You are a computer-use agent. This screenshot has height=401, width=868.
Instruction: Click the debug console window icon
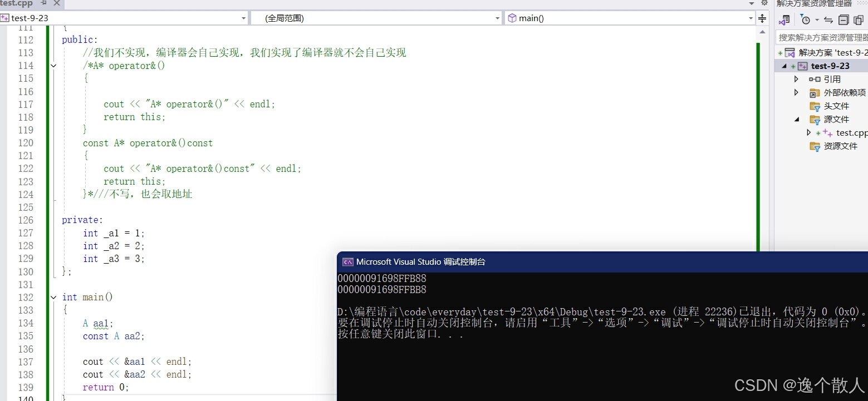[347, 261]
